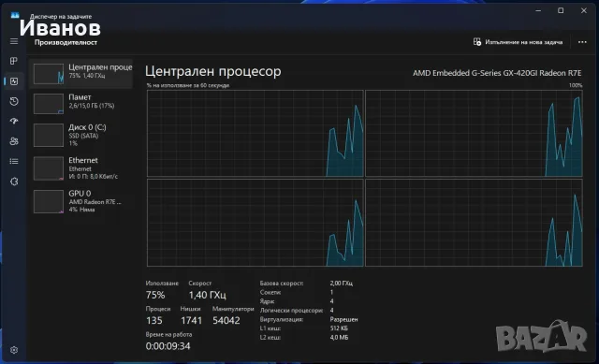Click the 1,40 ГХц speed value
Screen dimensions: 599x364
pos(208,295)
